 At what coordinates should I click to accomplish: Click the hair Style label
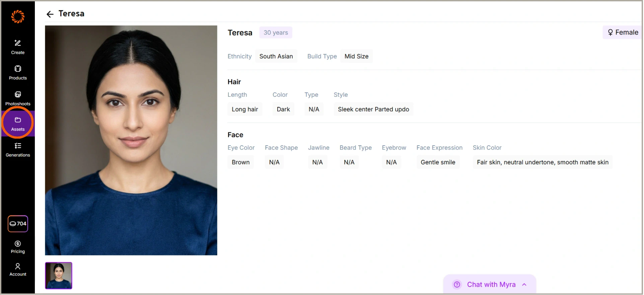[341, 95]
